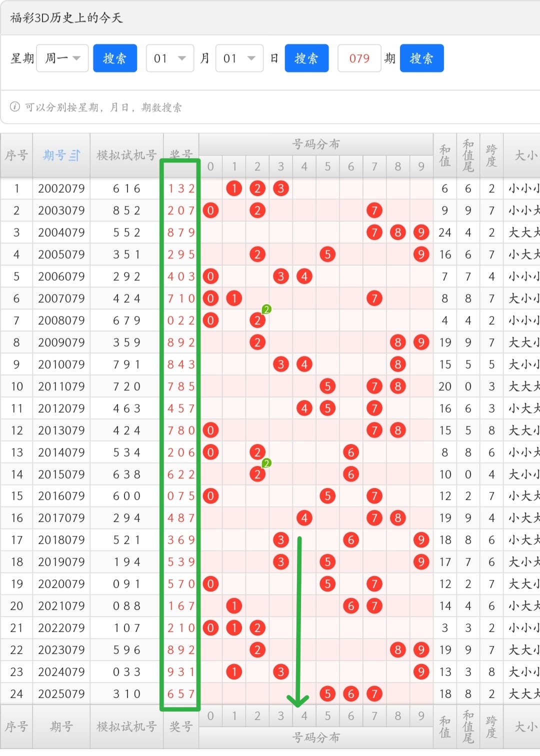The height and width of the screenshot is (756, 540).
Task: Select period 2008079 in the table
Action: pos(61,320)
